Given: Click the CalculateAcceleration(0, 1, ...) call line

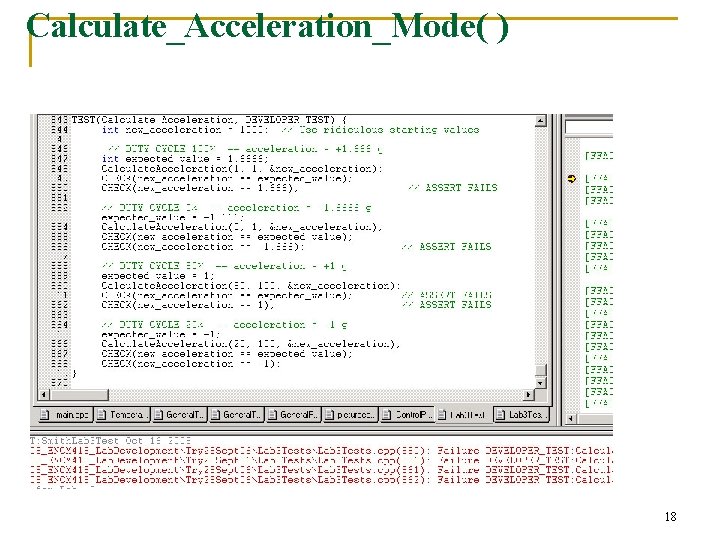Looking at the screenshot, I should pos(242,227).
